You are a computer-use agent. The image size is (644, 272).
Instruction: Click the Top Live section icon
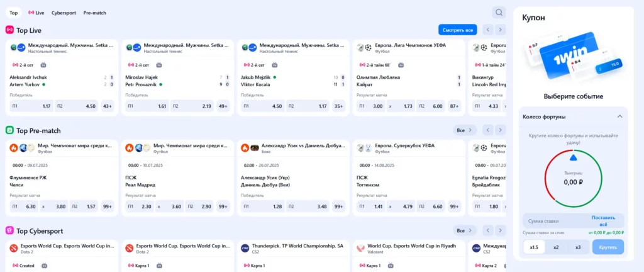click(10, 30)
